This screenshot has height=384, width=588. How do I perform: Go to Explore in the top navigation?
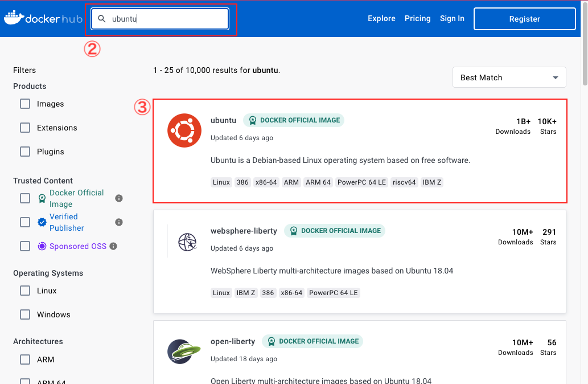tap(381, 18)
